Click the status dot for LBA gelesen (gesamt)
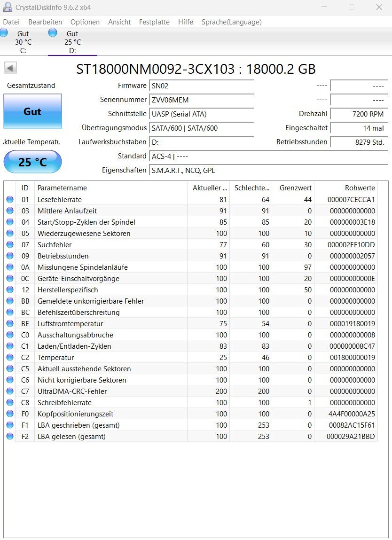The height and width of the screenshot is (540, 392). point(10,436)
